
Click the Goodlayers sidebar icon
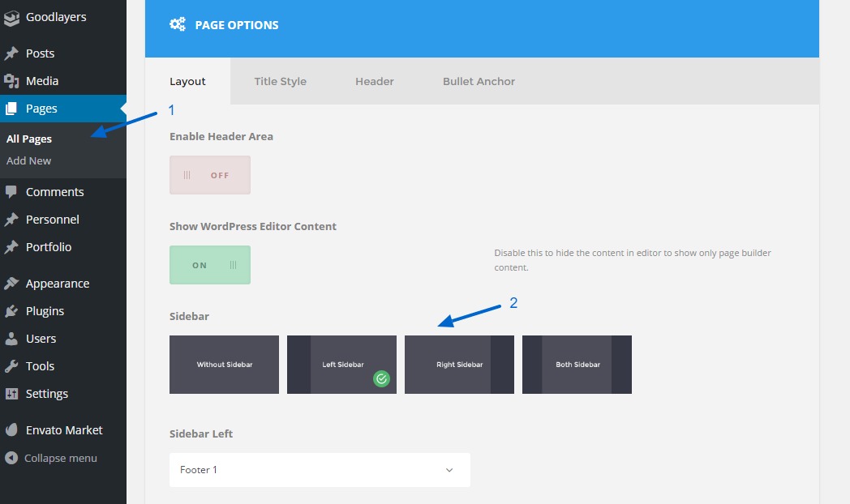pos(11,18)
